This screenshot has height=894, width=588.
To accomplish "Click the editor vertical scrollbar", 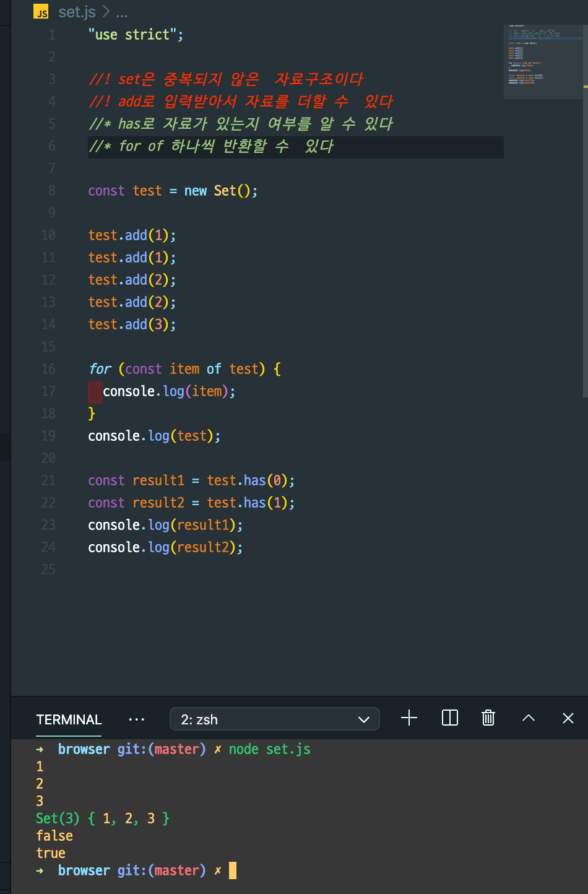I will 586,210.
